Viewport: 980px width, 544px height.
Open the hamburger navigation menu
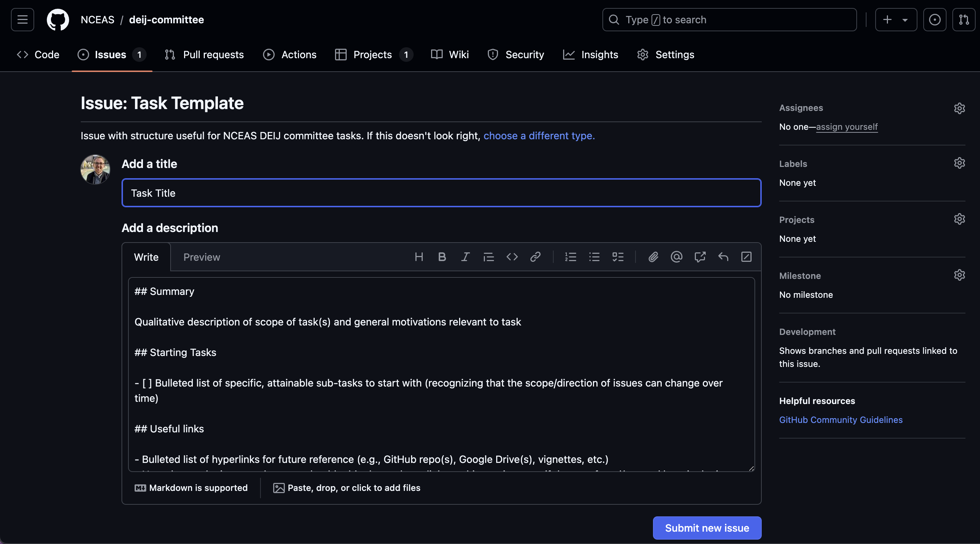coord(23,19)
